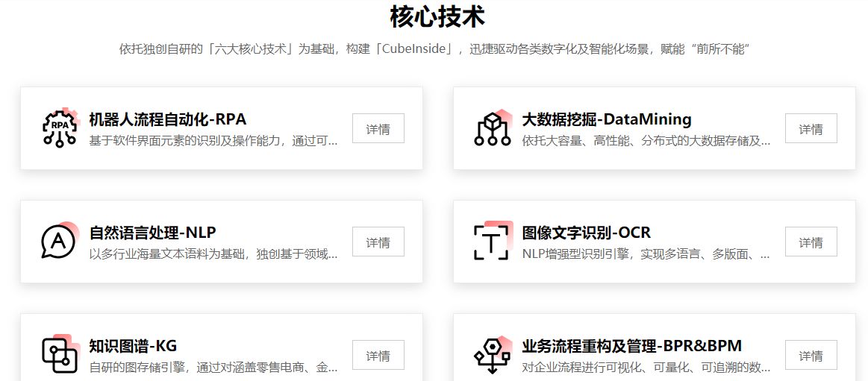868x381 pixels.
Task: Click the DataMining cube network icon
Action: 492,128
